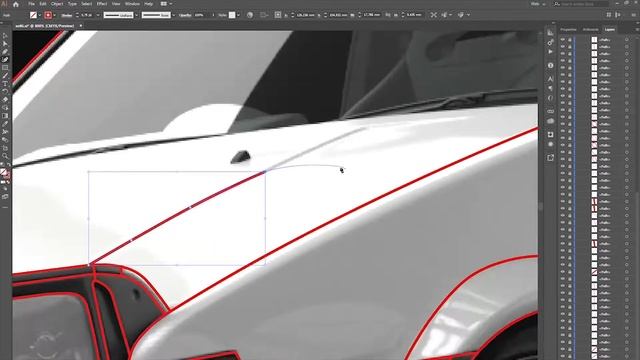The image size is (640, 360).
Task: Click the Isolate Selected Object icon
Action: point(433,15)
